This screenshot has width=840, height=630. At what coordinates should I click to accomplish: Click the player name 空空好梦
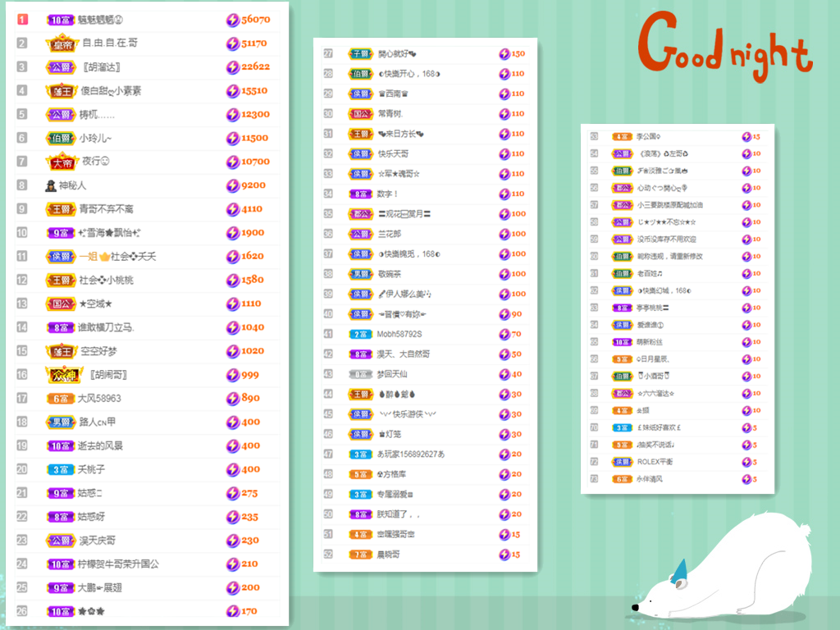[x=98, y=351]
